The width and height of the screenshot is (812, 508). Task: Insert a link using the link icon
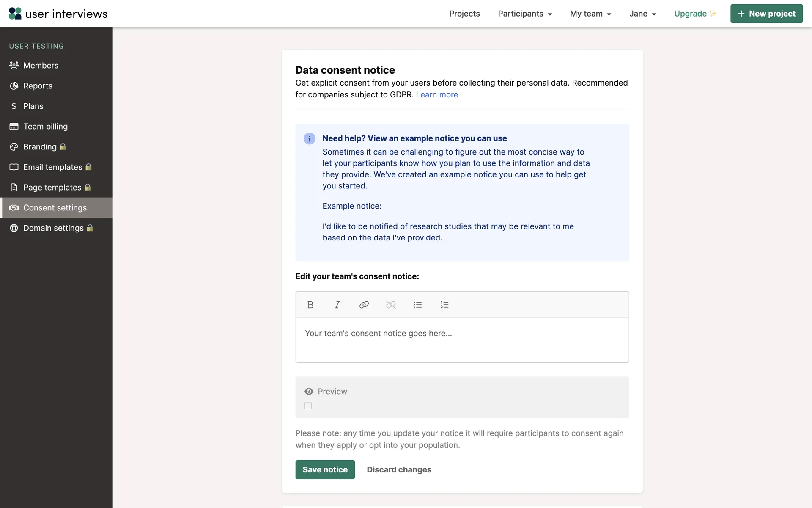pyautogui.click(x=364, y=305)
